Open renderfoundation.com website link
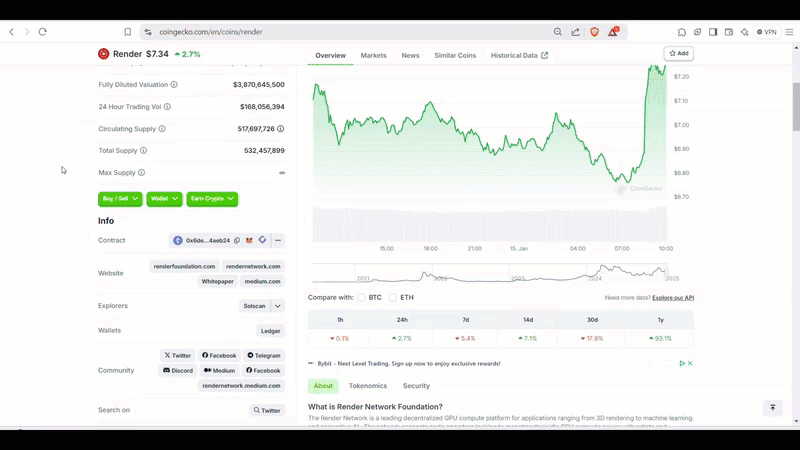 pos(184,266)
